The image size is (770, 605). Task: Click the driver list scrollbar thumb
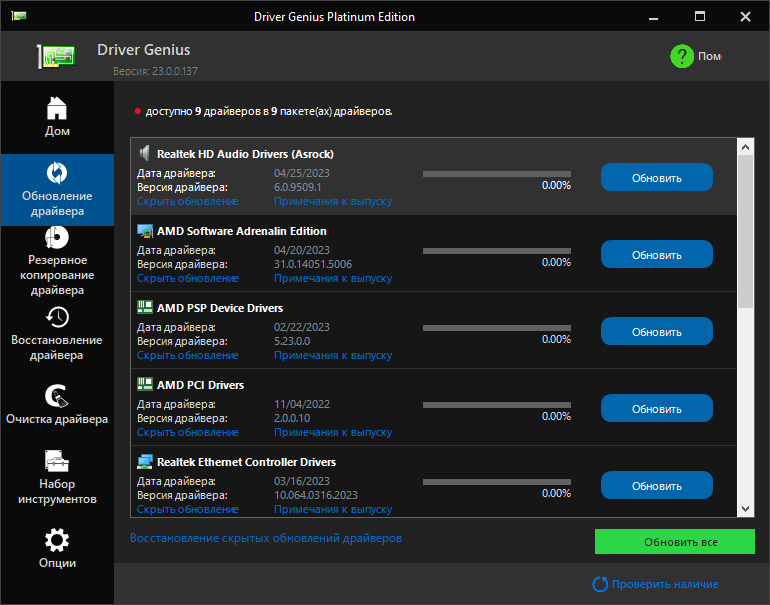(745, 232)
